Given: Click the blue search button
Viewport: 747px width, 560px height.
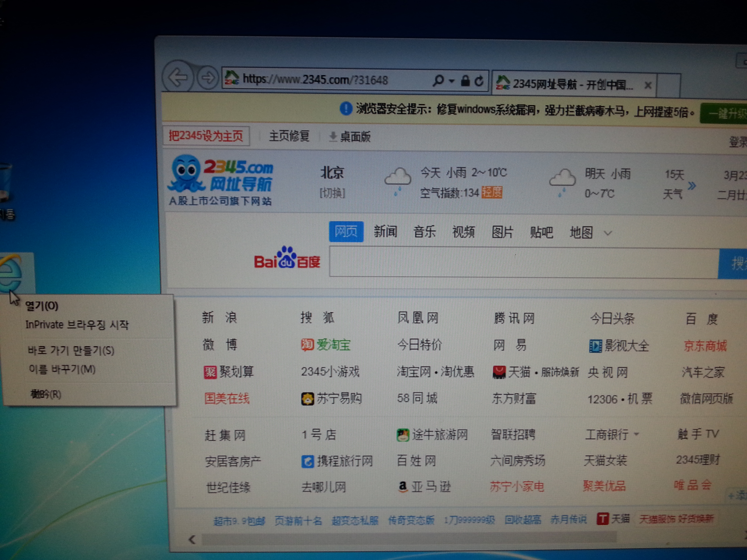Looking at the screenshot, I should tap(733, 264).
